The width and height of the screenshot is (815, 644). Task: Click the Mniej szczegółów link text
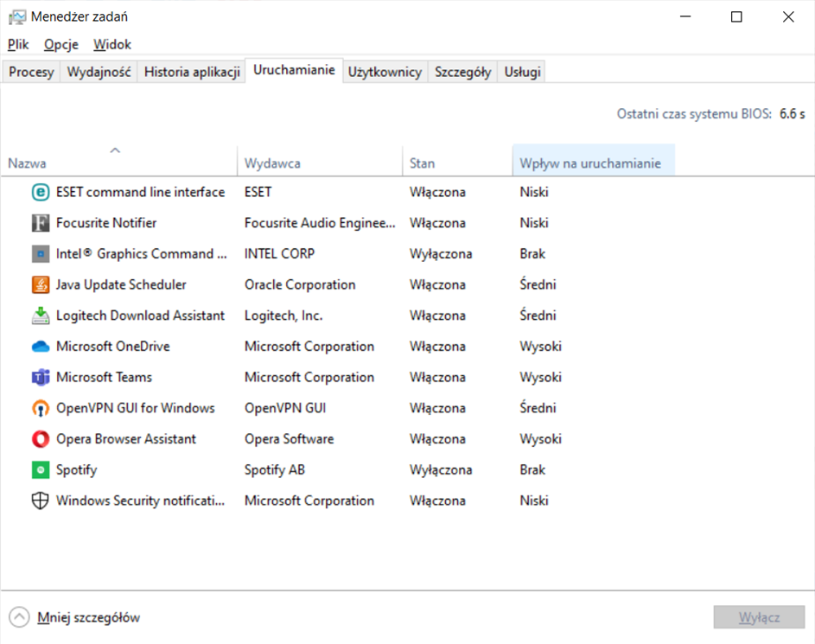88,617
